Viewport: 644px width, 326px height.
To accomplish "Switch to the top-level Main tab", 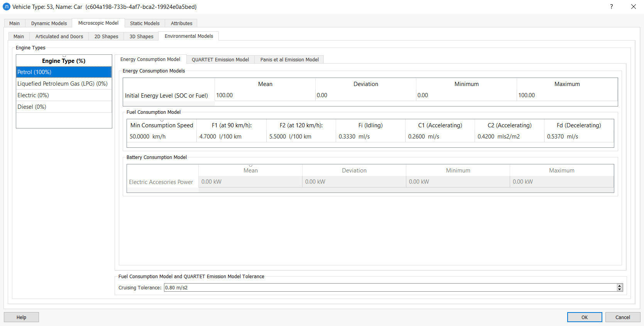I will coord(15,23).
